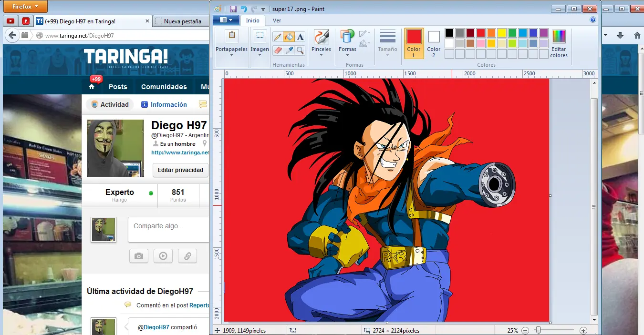Viewport: 644px width, 335px height.
Task: Click the camera icon under Comparte algo
Action: [x=139, y=256]
